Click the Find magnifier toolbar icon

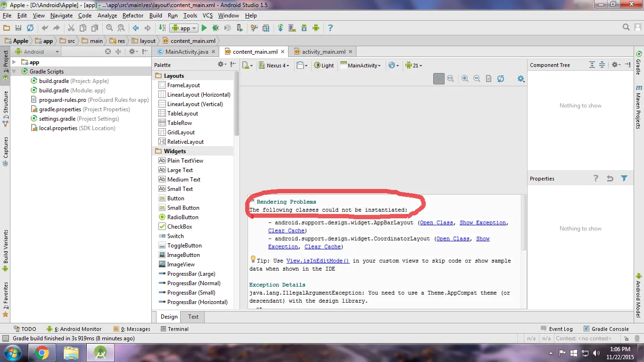[109, 28]
